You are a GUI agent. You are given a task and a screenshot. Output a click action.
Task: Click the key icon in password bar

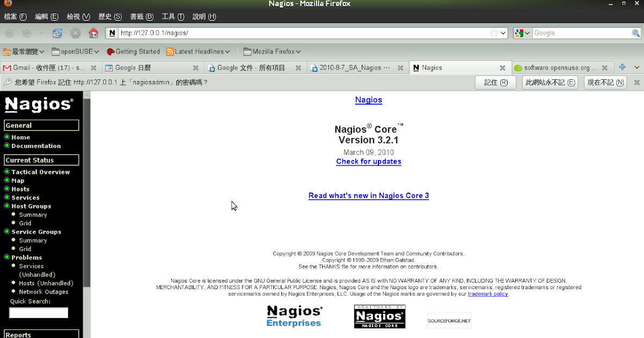[x=7, y=83]
